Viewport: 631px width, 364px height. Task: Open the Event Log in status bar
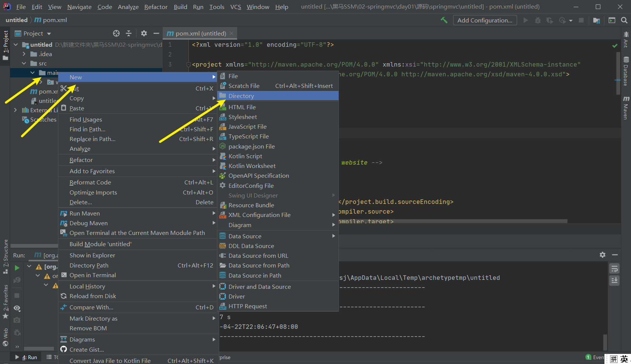pyautogui.click(x=594, y=357)
